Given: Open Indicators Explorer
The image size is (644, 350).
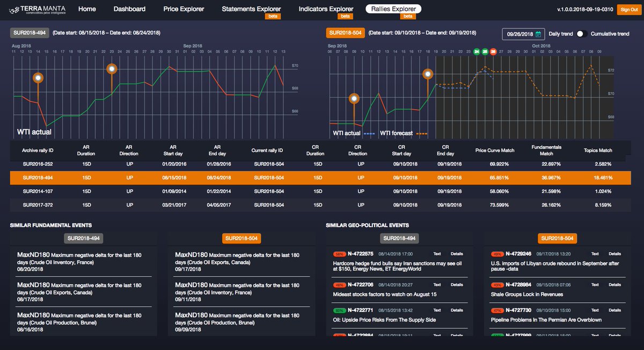Looking at the screenshot, I should pyautogui.click(x=325, y=9).
